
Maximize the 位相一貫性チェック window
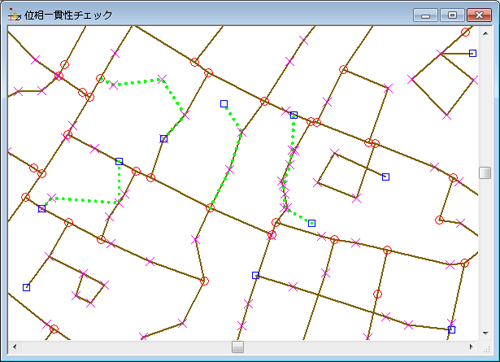click(x=452, y=15)
